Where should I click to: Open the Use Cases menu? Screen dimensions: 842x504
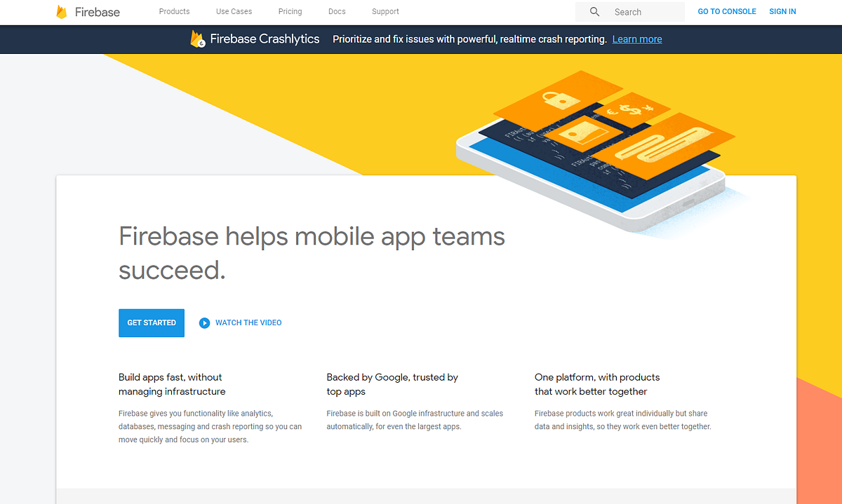point(234,11)
